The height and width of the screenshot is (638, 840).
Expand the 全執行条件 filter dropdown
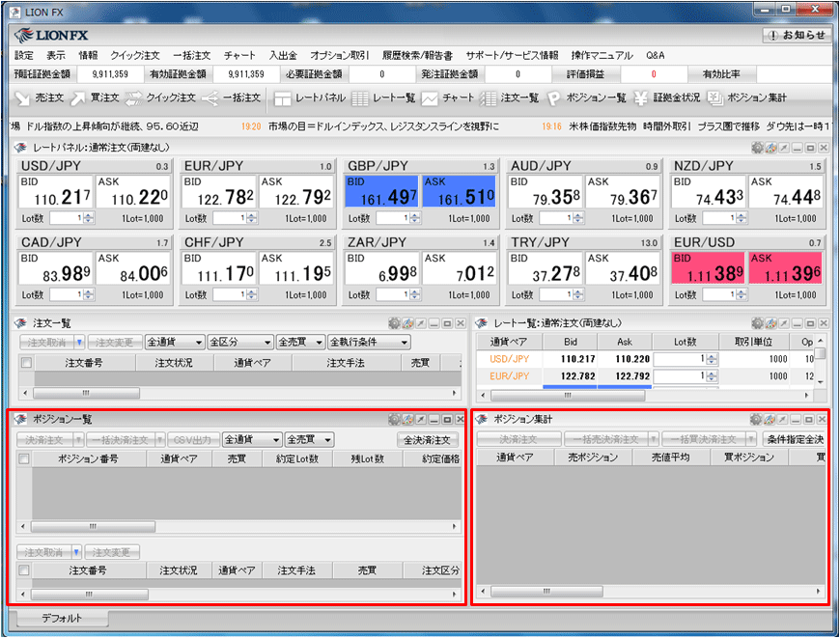pos(369,342)
